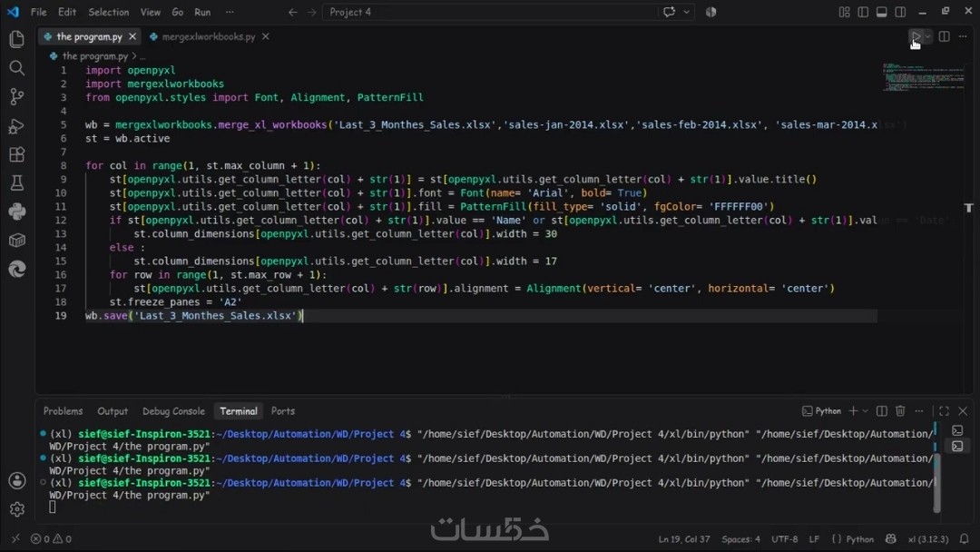Switch to the Problems panel tab
The image size is (980, 552).
[x=63, y=410]
